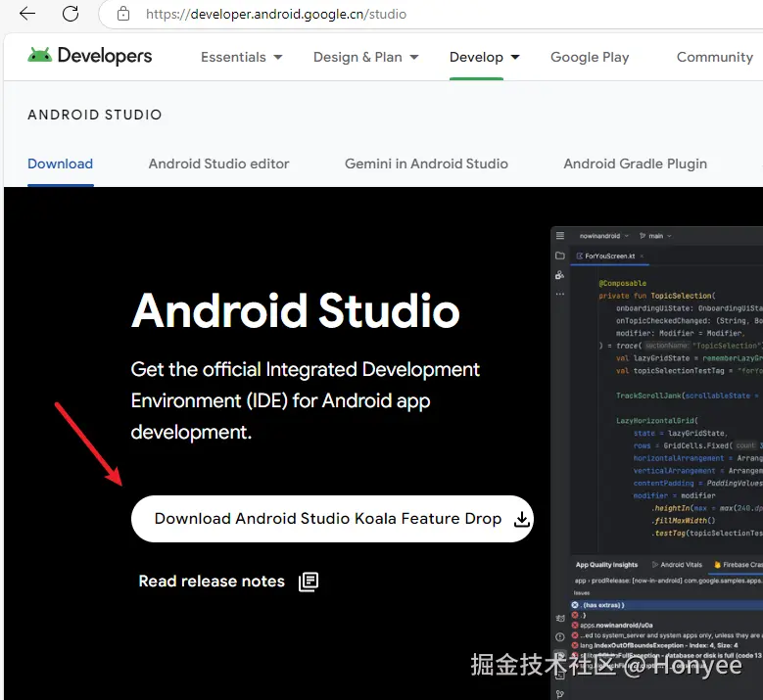Image resolution: width=763 pixels, height=700 pixels.
Task: Reload the page with the refresh icon
Action: click(71, 14)
